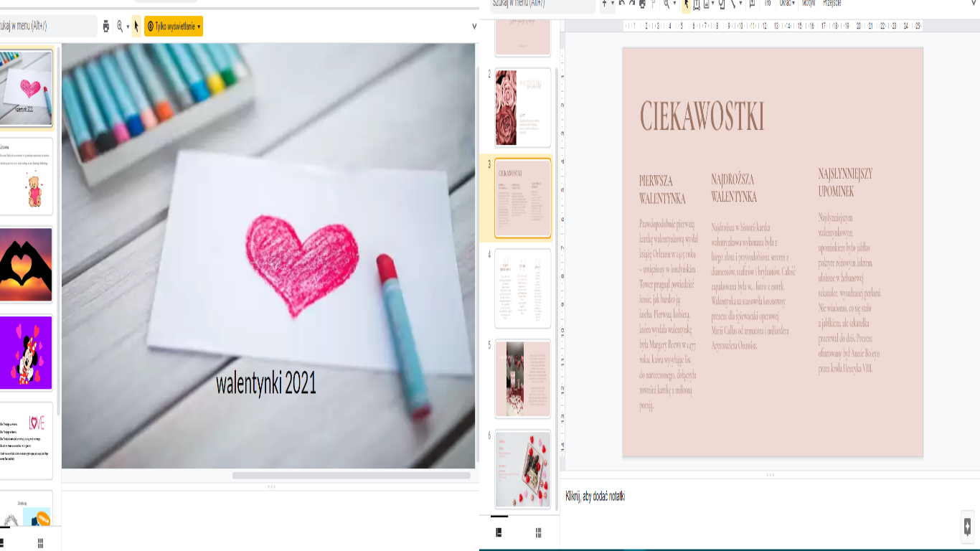Select the heart drawing slide thumbnail in left filmstrip
980x551 pixels.
[x=26, y=88]
